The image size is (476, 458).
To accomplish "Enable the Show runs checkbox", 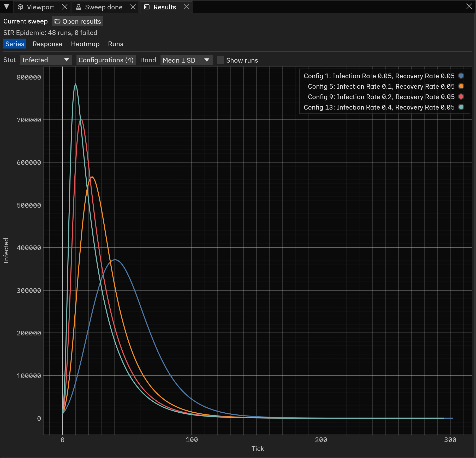I will pos(221,60).
